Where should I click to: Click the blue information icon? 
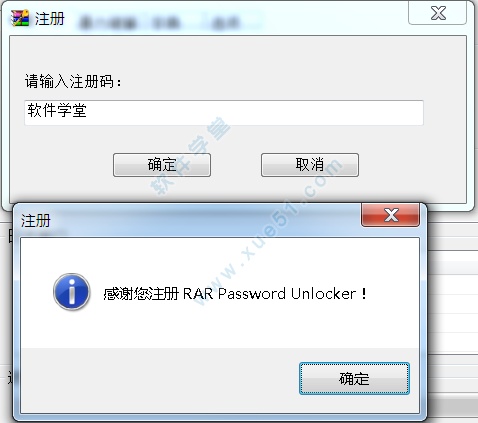(72, 292)
